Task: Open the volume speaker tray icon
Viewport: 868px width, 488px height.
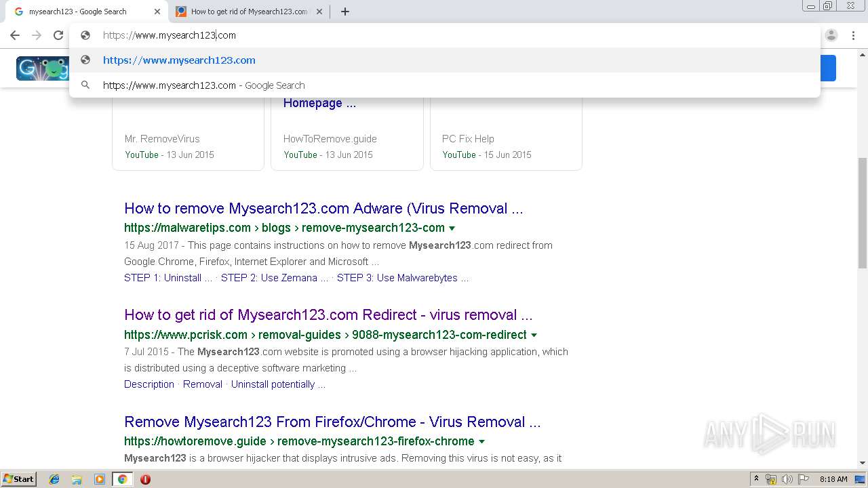Action: click(787, 479)
